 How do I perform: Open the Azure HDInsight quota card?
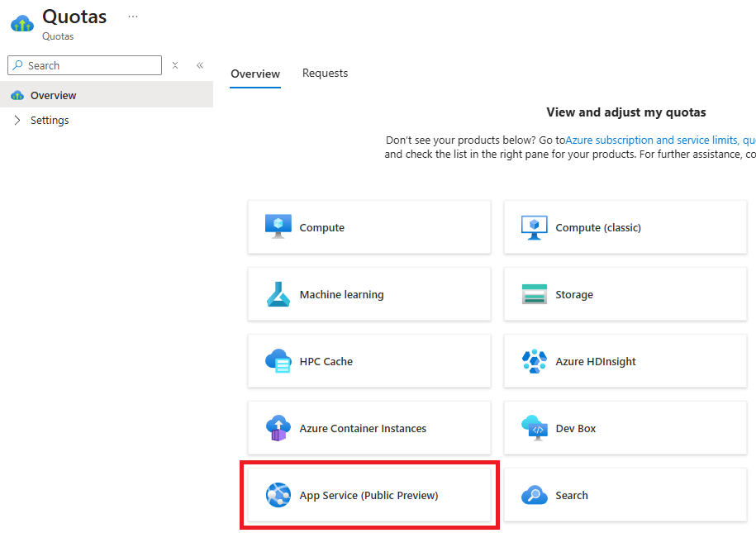625,361
